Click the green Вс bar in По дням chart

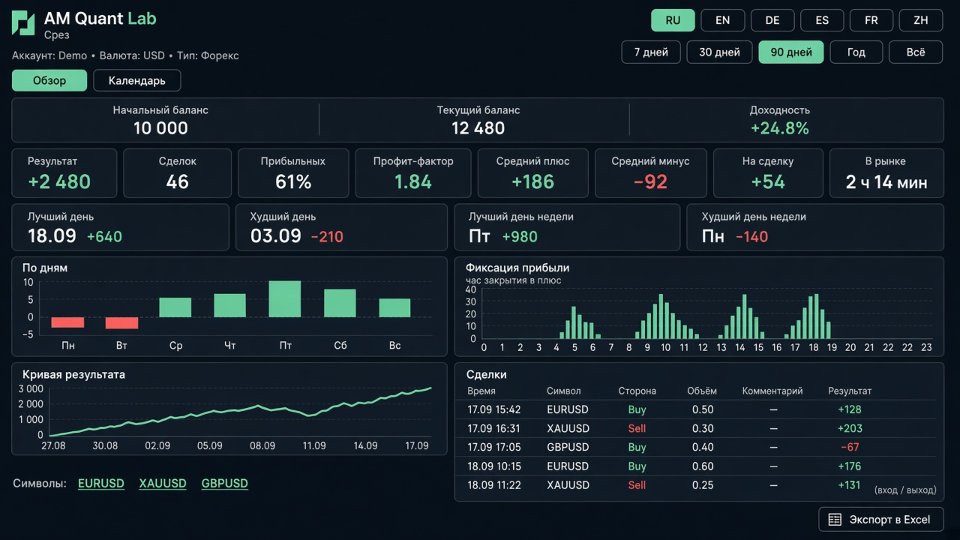pyautogui.click(x=394, y=308)
